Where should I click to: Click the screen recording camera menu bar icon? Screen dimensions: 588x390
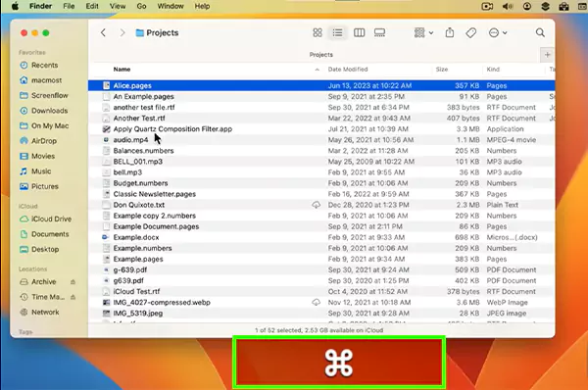coord(487,7)
